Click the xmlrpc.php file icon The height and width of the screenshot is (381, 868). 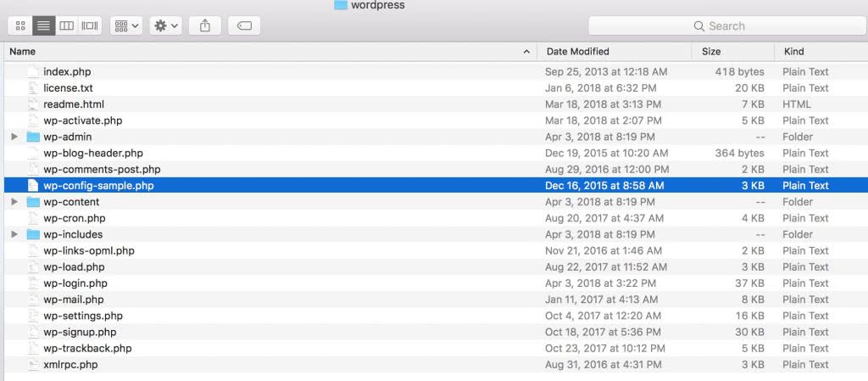[x=33, y=364]
